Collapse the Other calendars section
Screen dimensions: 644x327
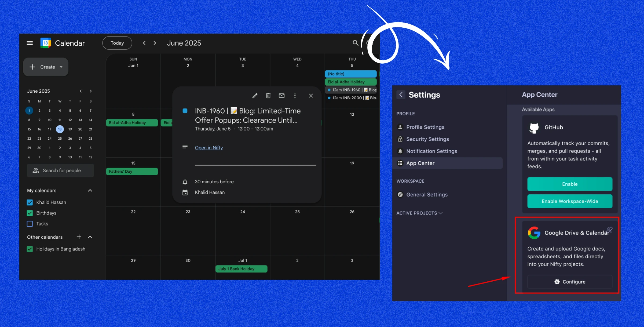point(90,237)
